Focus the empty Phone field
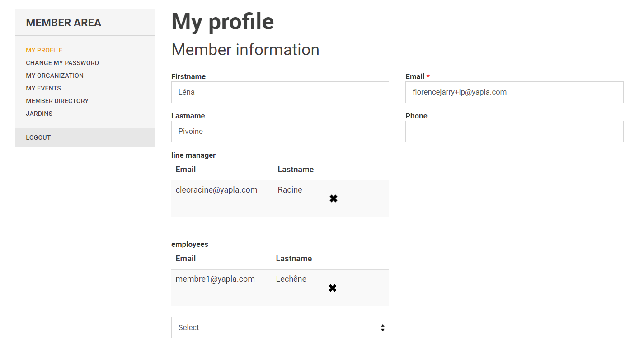 514,132
